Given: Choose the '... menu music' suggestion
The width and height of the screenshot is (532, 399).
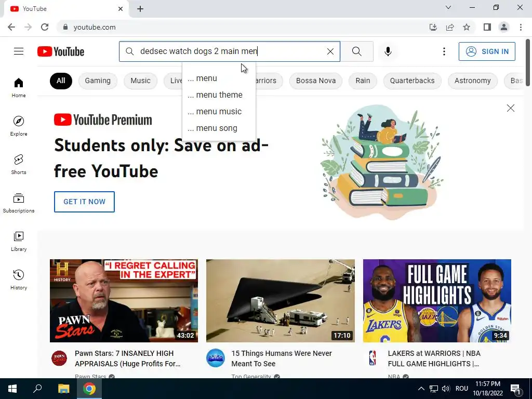Looking at the screenshot, I should (x=219, y=112).
